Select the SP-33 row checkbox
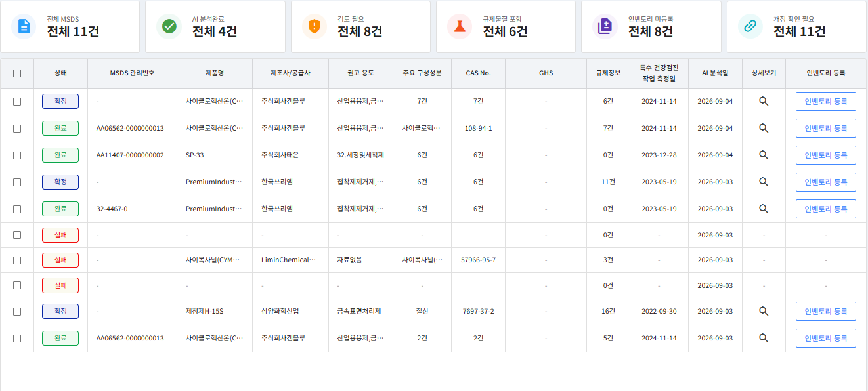Image resolution: width=868 pixels, height=391 pixels. [17, 155]
